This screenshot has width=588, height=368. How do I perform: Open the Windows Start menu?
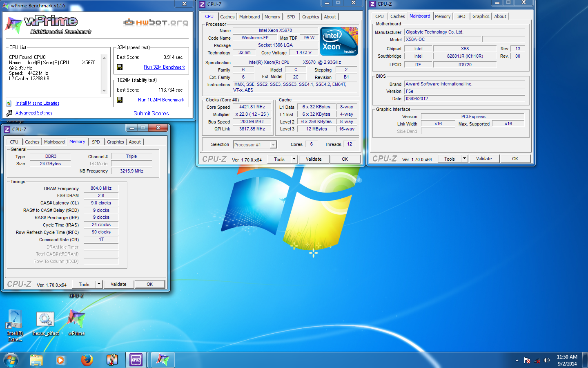click(11, 360)
